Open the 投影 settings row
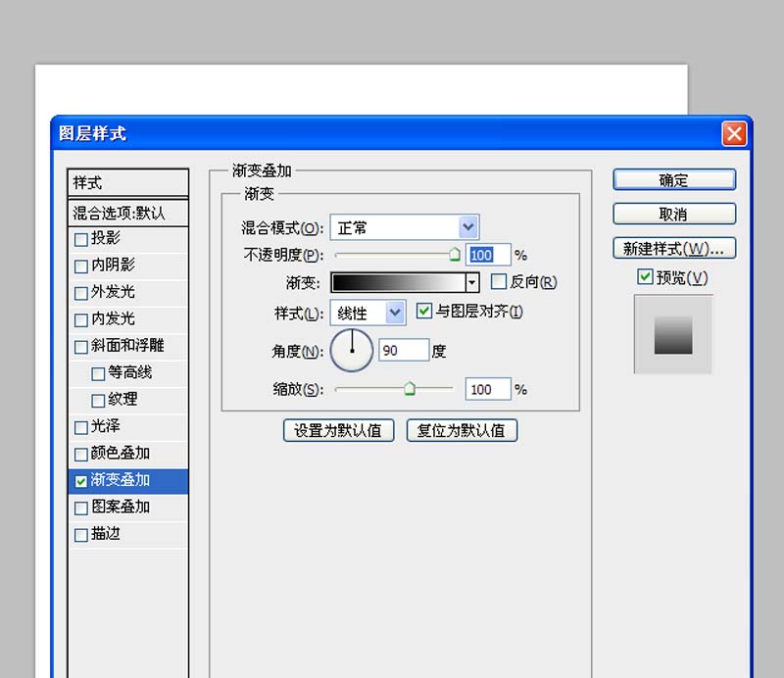 [128, 239]
